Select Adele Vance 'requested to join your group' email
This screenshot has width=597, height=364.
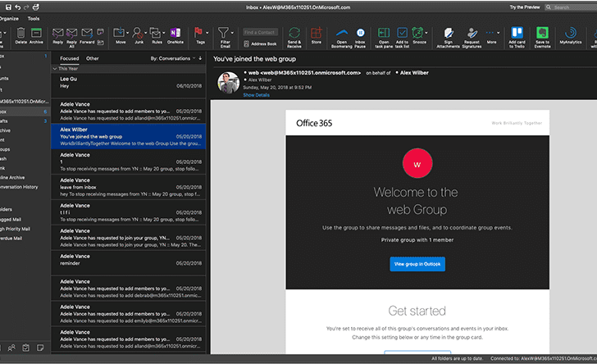click(x=129, y=238)
